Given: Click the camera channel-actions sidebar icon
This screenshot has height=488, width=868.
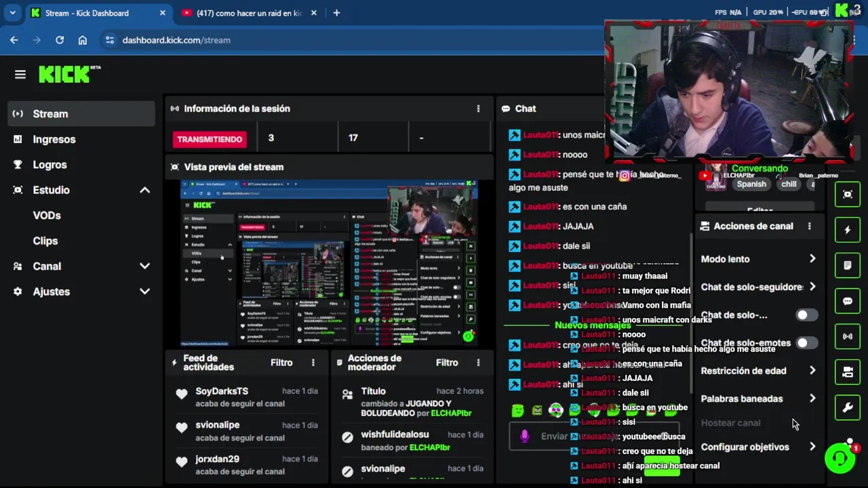Looking at the screenshot, I should coord(848,372).
